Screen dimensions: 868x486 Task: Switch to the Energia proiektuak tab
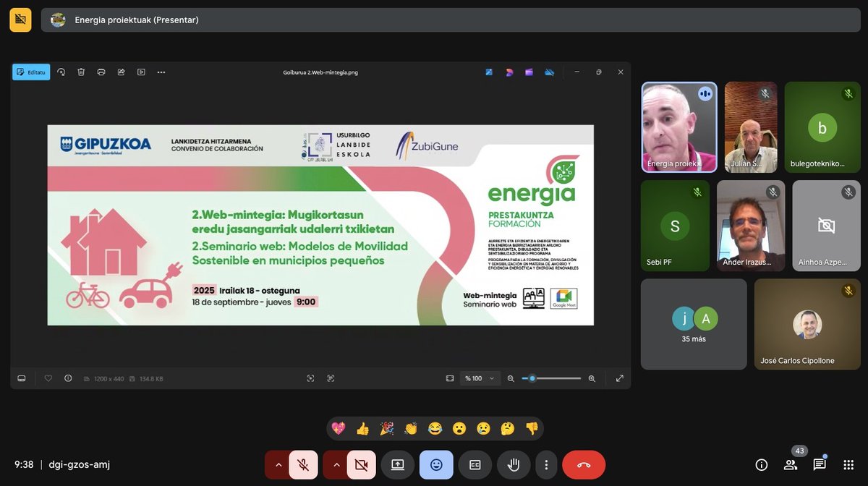tap(130, 20)
